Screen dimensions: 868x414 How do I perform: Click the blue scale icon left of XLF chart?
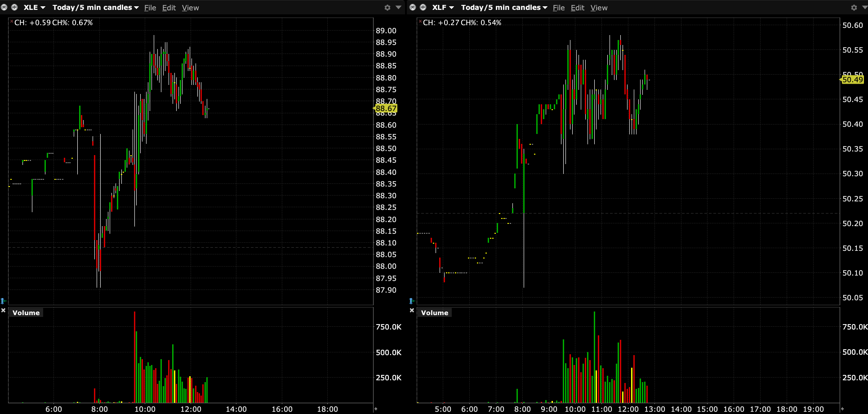coord(412,301)
